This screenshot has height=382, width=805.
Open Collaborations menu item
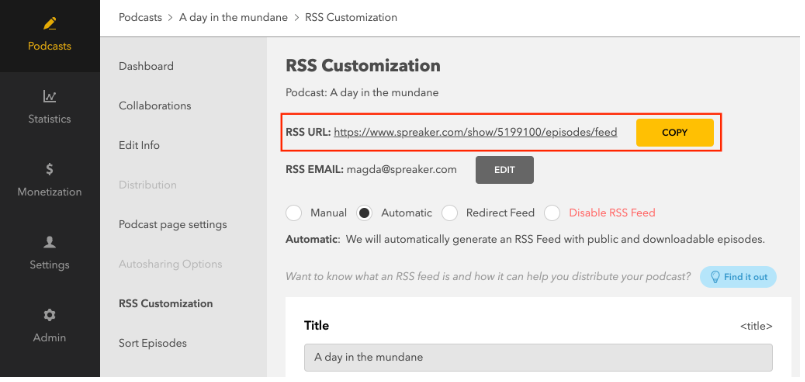point(155,106)
